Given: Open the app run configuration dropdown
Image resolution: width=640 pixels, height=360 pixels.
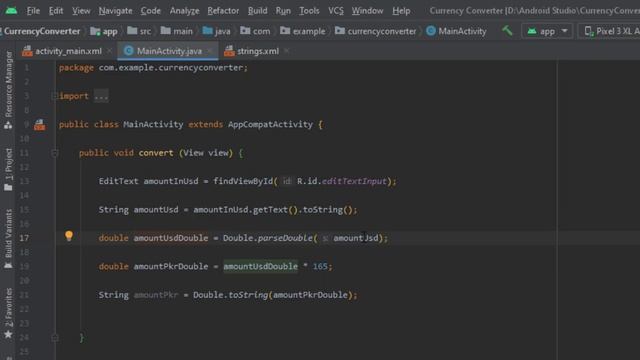Looking at the screenshot, I should click(547, 31).
